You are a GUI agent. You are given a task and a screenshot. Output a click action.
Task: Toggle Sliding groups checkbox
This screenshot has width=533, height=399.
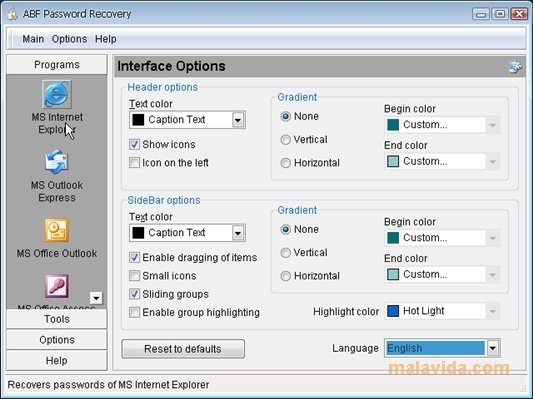[x=134, y=294]
